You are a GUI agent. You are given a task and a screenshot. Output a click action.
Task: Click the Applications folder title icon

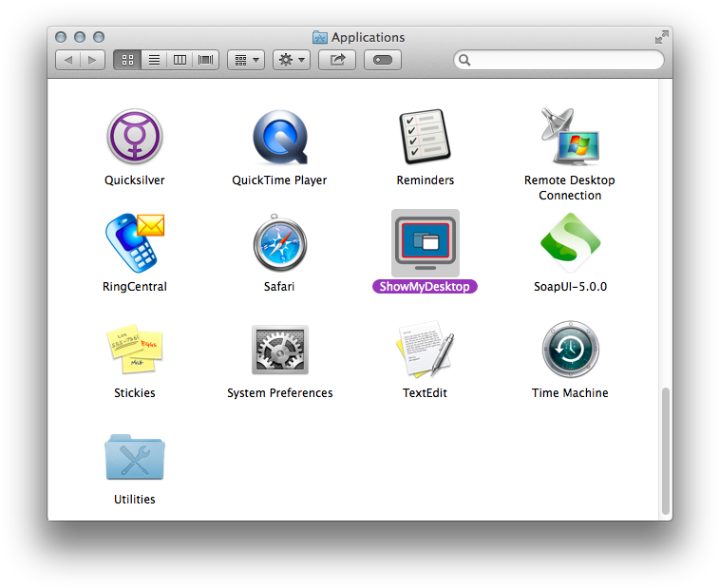click(x=319, y=37)
